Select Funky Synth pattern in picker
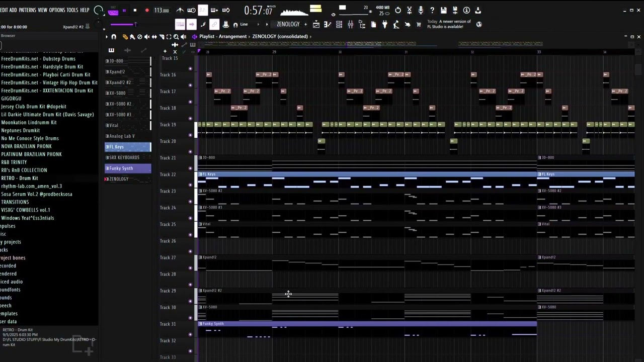Image resolution: width=644 pixels, height=362 pixels. point(128,168)
